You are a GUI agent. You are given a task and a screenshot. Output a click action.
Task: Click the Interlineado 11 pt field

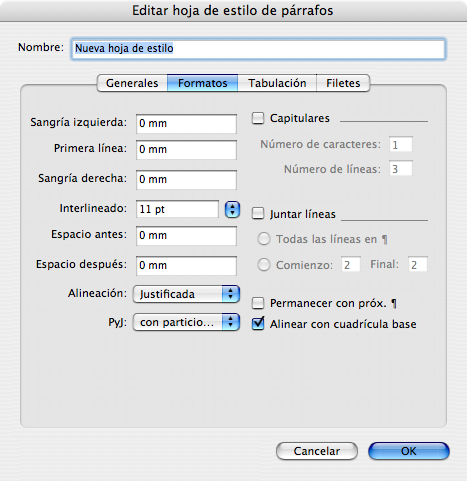pos(177,209)
